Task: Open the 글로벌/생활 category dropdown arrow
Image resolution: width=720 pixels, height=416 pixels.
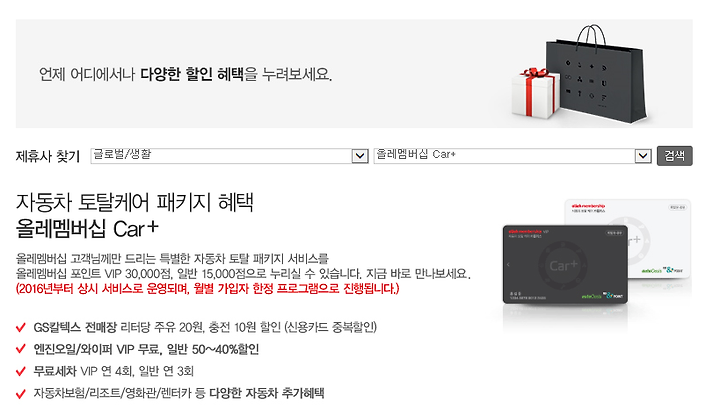Action: click(360, 156)
